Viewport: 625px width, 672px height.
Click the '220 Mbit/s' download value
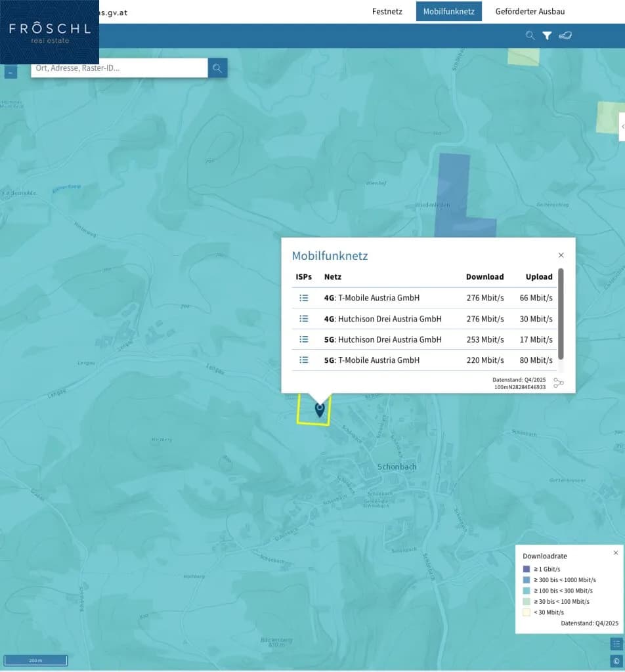click(x=485, y=360)
